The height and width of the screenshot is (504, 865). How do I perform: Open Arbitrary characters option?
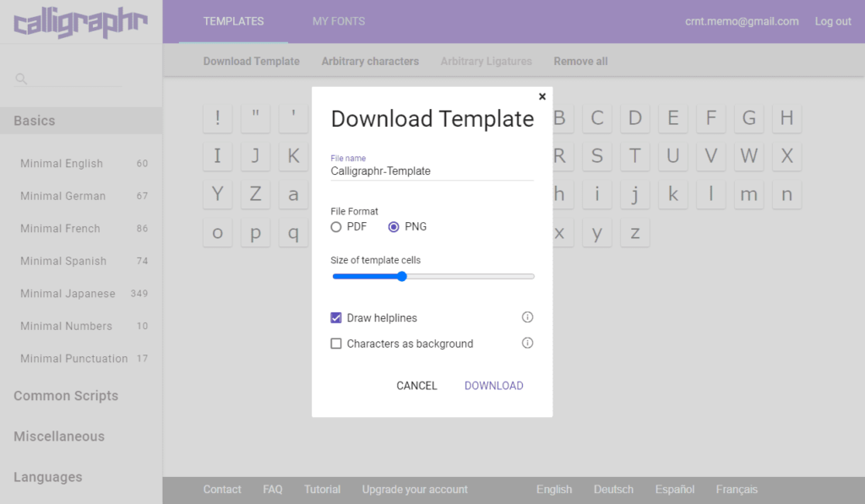point(370,62)
